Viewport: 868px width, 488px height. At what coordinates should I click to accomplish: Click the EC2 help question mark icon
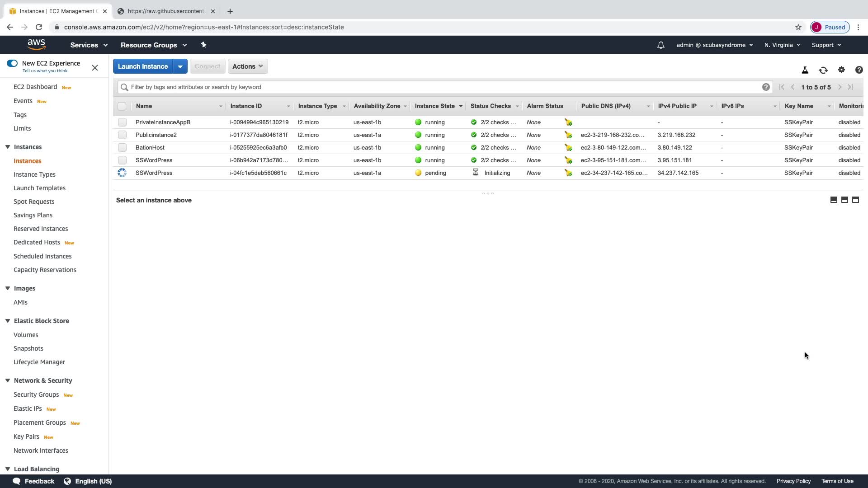pyautogui.click(x=859, y=70)
